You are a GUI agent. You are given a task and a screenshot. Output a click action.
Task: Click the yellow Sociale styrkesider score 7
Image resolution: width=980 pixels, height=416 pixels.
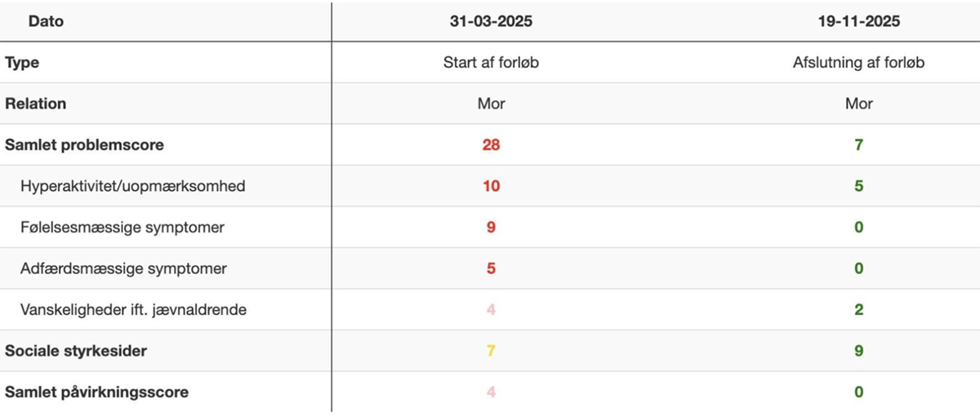click(x=491, y=351)
